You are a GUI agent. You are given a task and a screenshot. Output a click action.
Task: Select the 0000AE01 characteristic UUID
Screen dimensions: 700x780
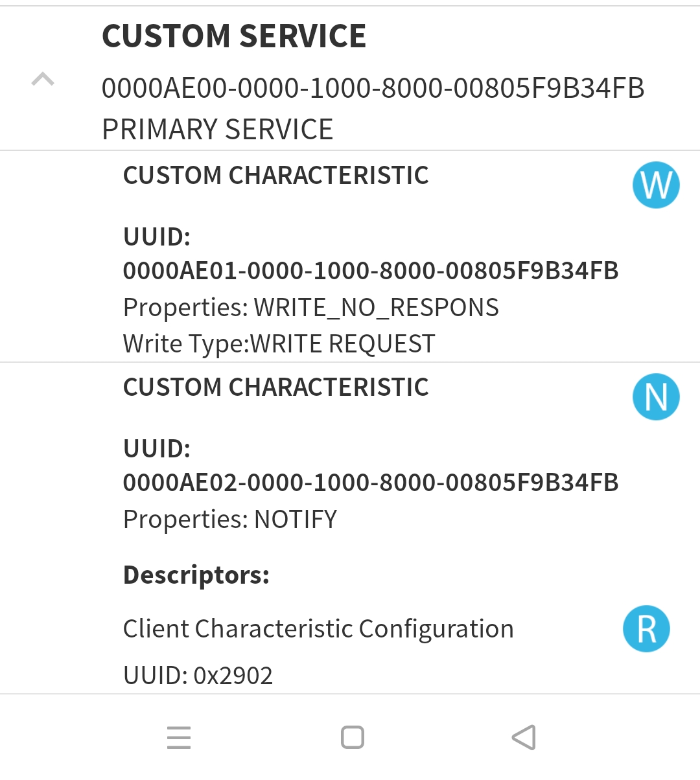click(371, 271)
